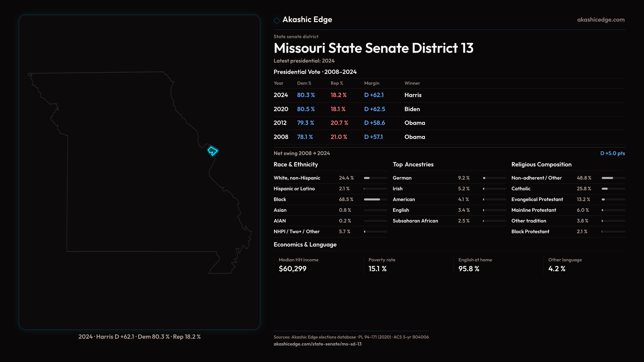Click the highlighted district shape on map
Image resolution: width=644 pixels, height=362 pixels.
[x=212, y=151]
